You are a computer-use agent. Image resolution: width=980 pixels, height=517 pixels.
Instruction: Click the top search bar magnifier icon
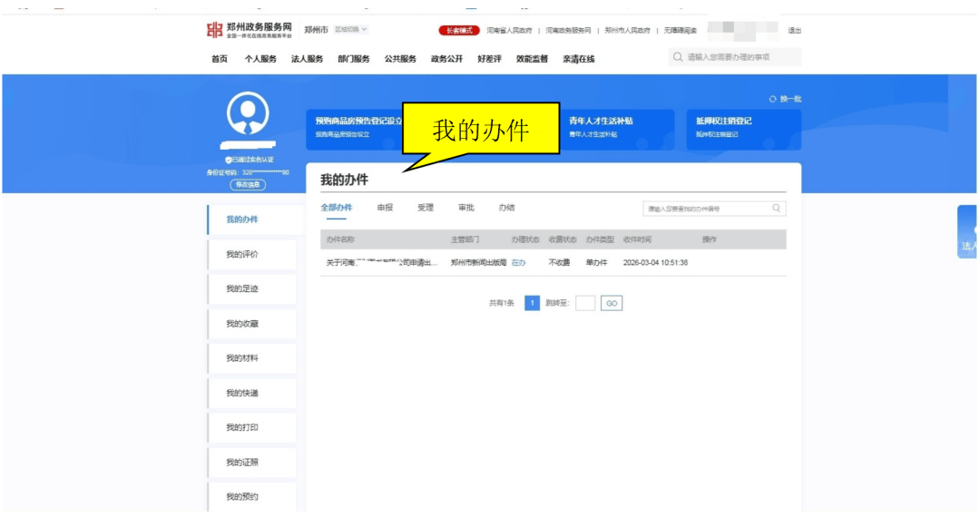678,57
